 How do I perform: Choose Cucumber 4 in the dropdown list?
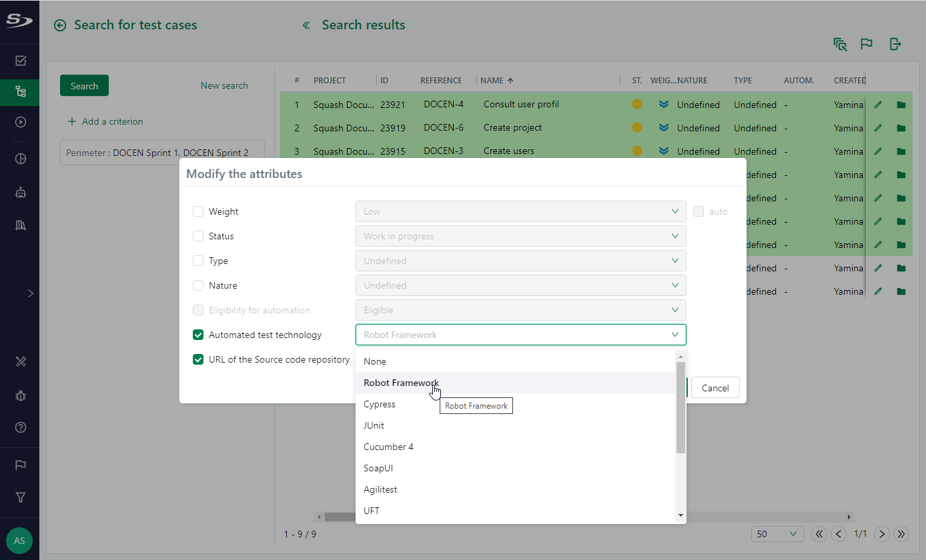(x=388, y=447)
